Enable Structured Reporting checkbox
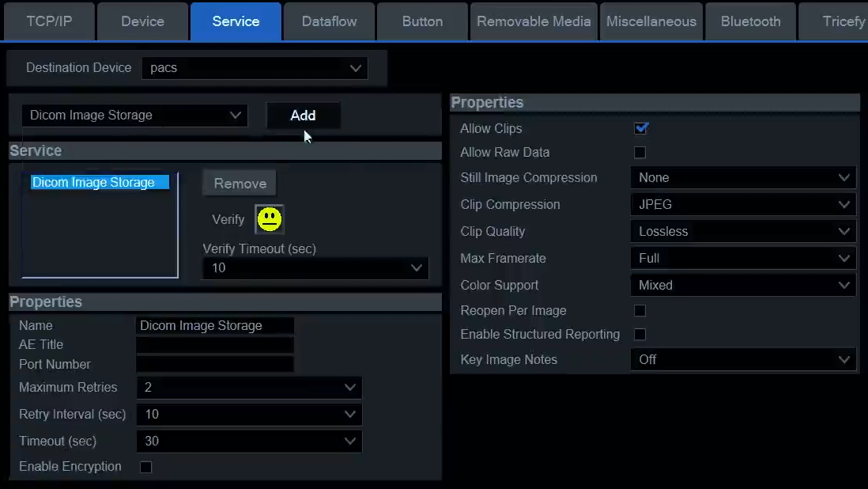Viewport: 868px width, 489px height. click(640, 335)
